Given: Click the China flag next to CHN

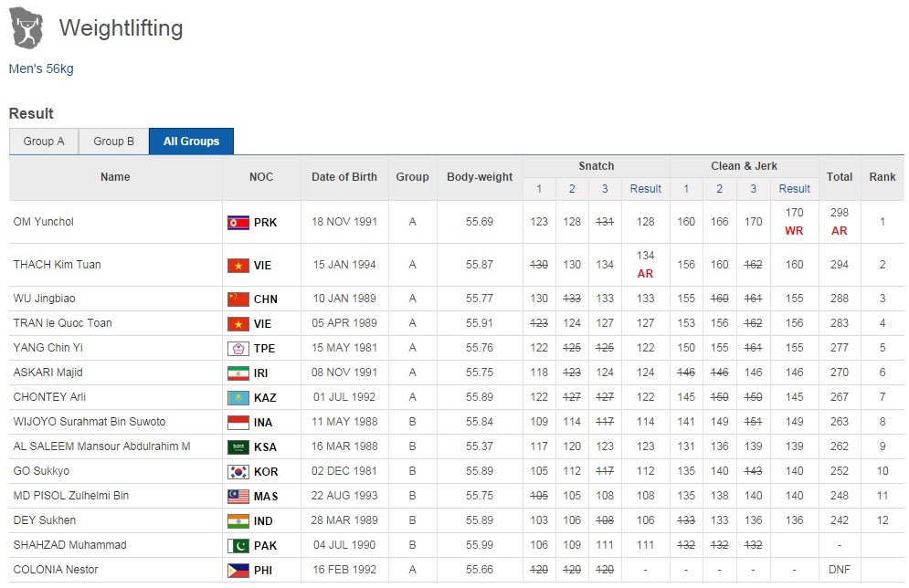Looking at the screenshot, I should tap(238, 299).
